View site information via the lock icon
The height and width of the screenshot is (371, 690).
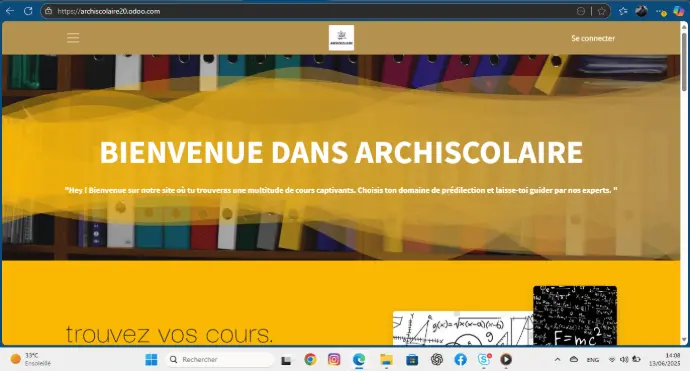tap(48, 11)
